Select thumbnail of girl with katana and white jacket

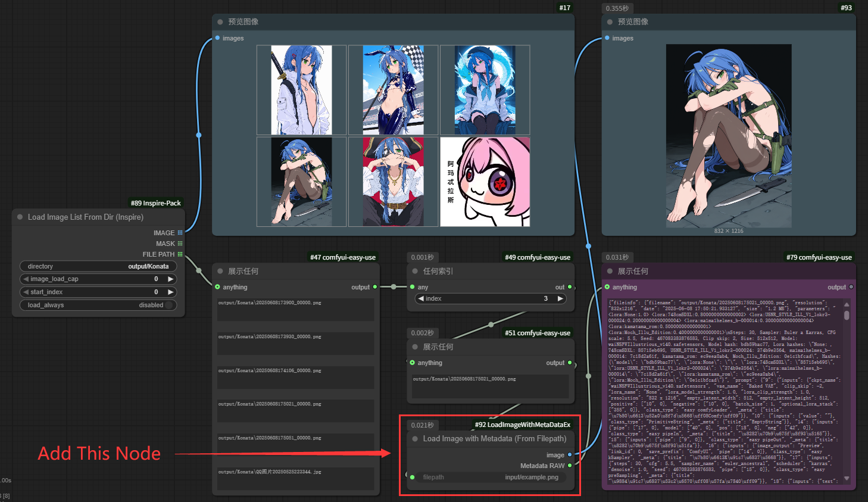point(301,90)
